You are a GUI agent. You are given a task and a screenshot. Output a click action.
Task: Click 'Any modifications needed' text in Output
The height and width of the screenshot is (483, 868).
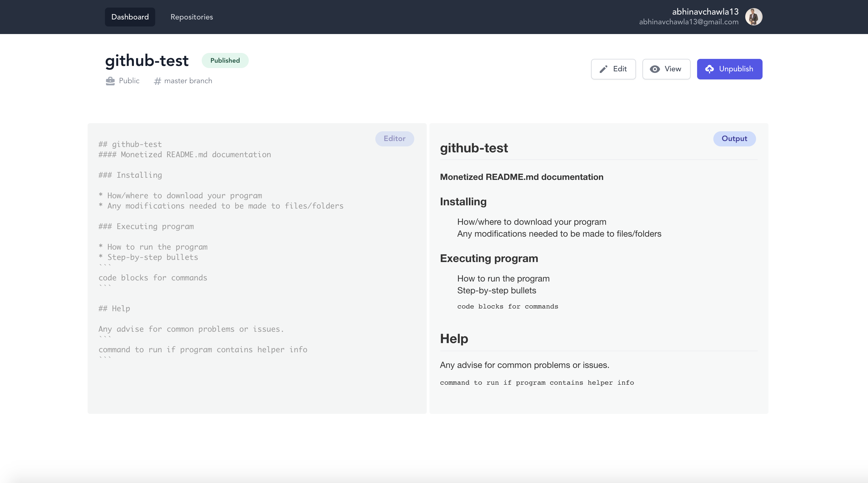click(x=559, y=234)
